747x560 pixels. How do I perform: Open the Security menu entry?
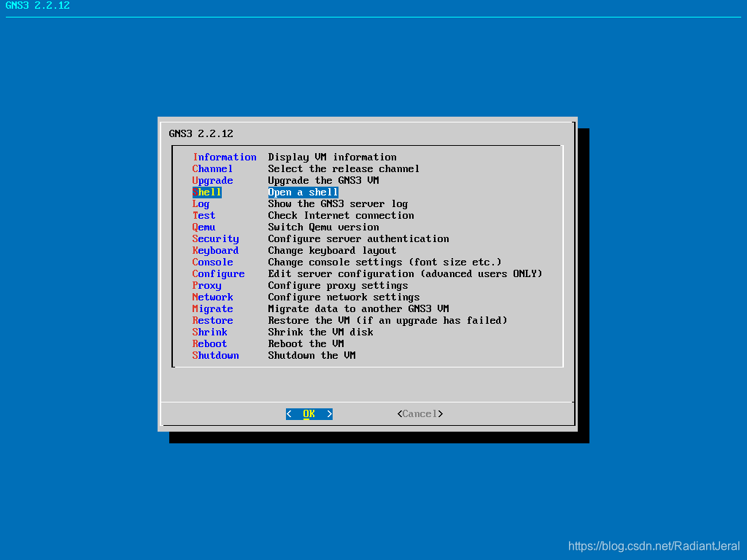(215, 239)
